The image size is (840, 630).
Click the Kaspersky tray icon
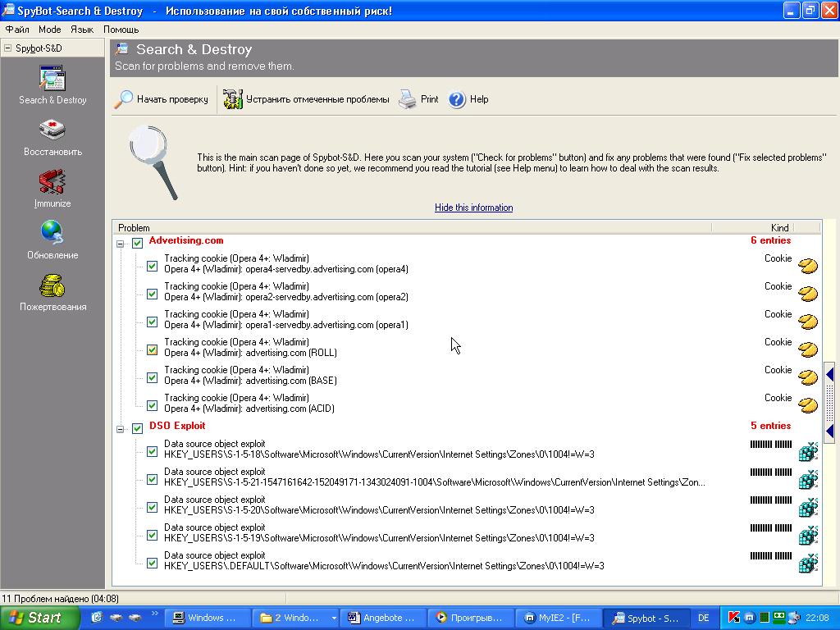734,618
